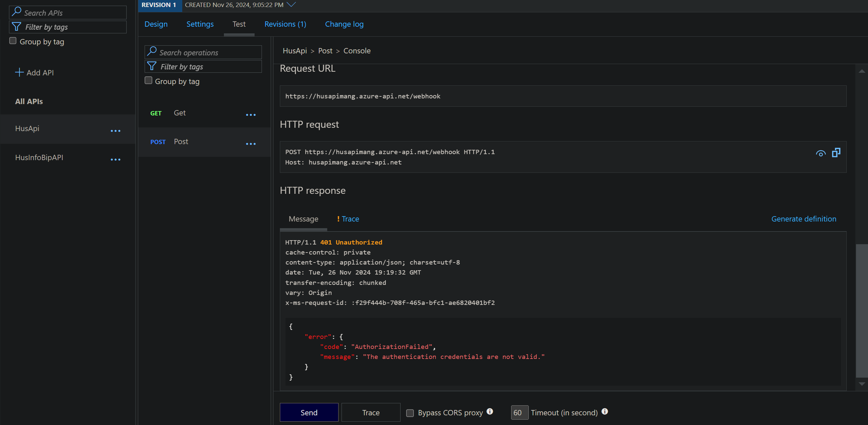Click HusApi in the breadcrumb
This screenshot has height=425, width=868.
[x=295, y=51]
